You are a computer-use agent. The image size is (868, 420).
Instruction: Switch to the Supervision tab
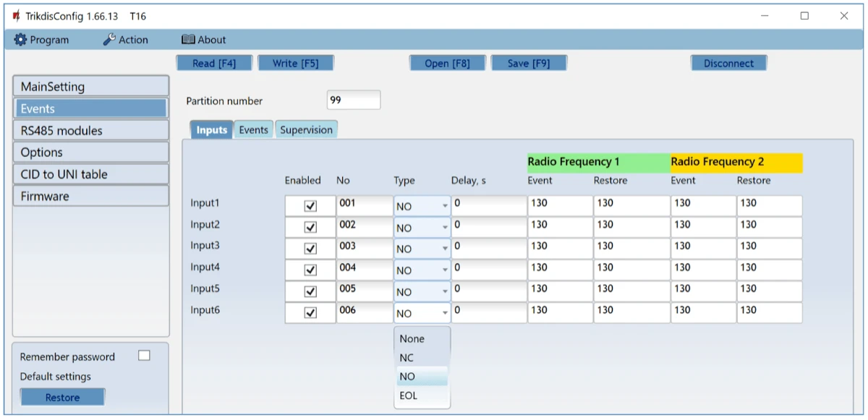click(x=306, y=130)
